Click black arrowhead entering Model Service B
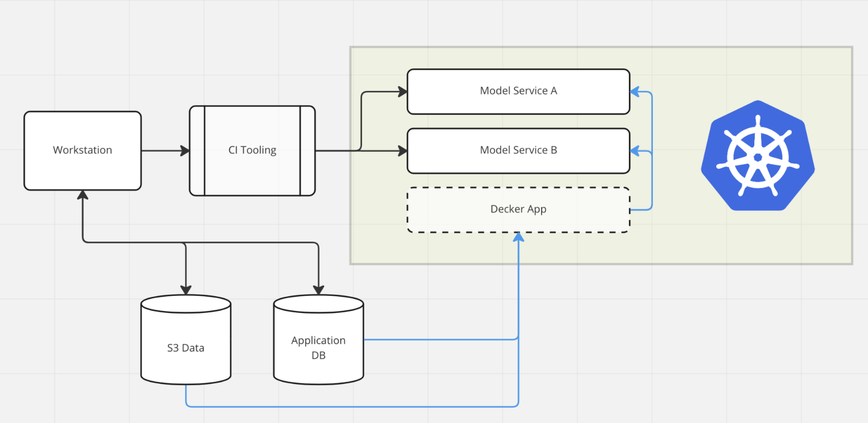 (x=402, y=151)
